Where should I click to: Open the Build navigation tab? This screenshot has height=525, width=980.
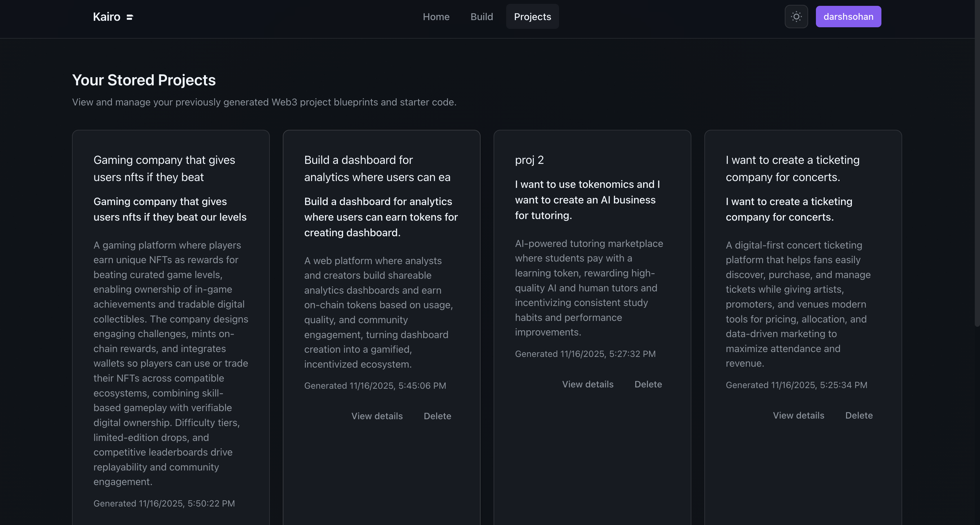tap(481, 17)
